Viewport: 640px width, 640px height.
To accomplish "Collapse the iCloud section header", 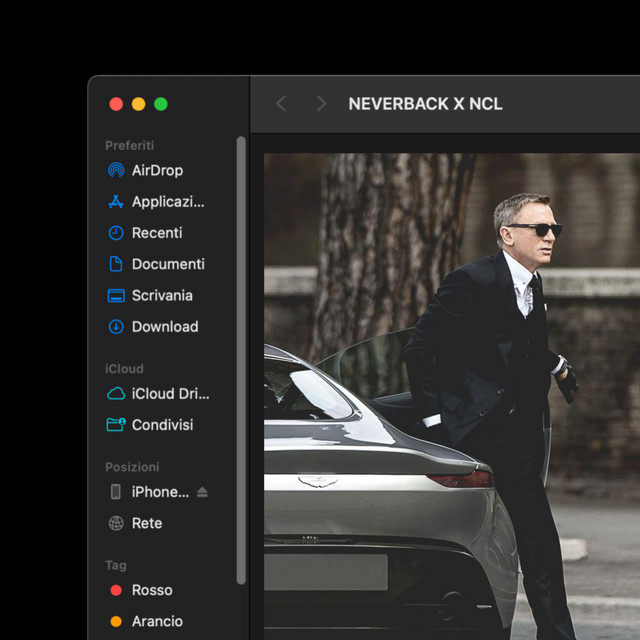I will tap(125, 368).
